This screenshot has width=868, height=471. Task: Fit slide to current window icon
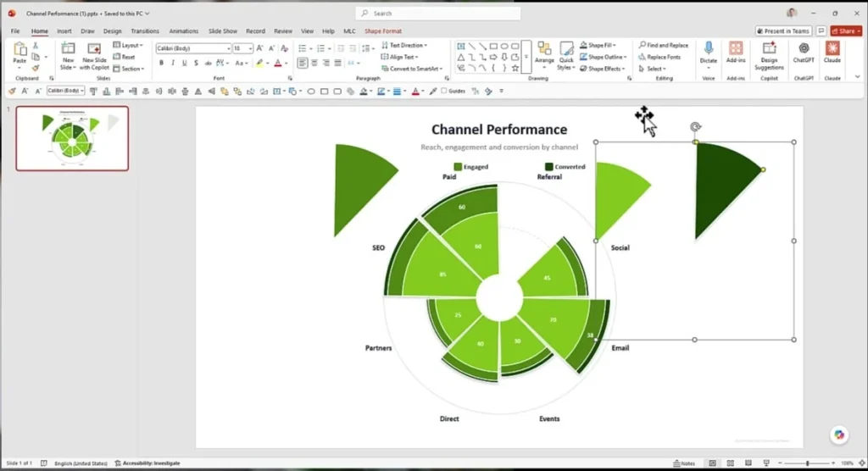(x=862, y=463)
